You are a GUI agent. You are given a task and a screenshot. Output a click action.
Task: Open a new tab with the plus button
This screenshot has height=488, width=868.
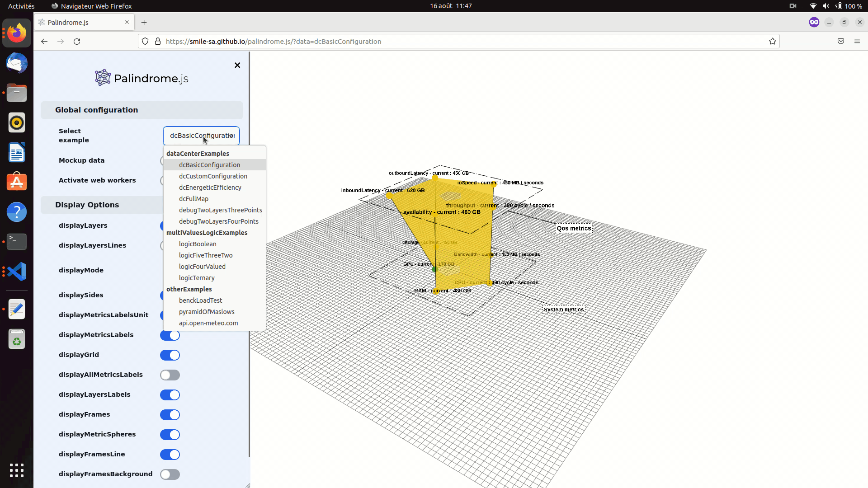click(x=144, y=22)
